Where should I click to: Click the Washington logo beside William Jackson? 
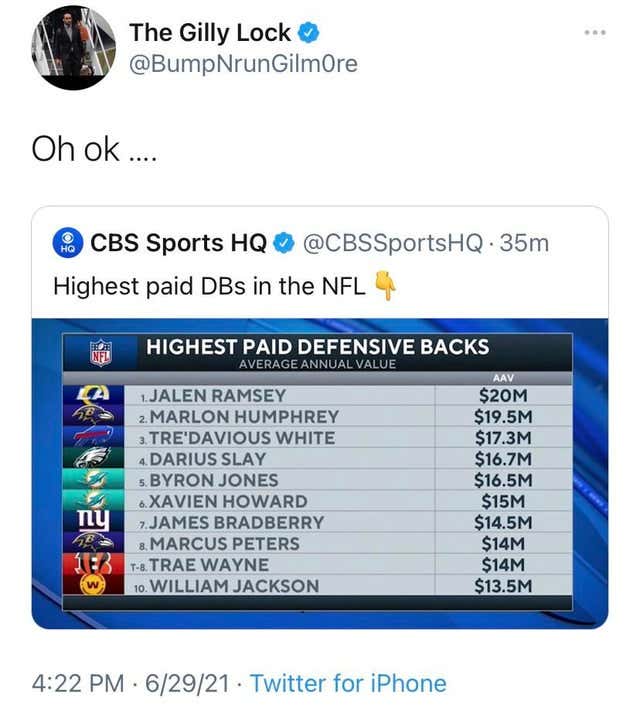coord(93,585)
